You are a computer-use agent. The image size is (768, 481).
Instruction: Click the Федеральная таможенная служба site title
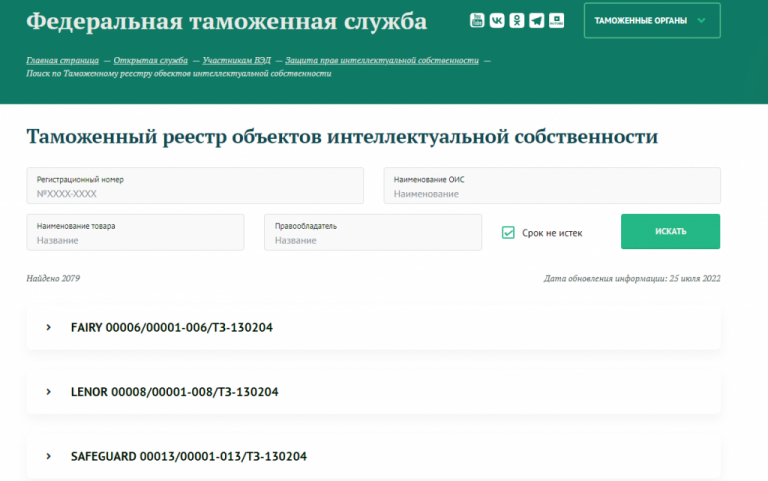(226, 22)
